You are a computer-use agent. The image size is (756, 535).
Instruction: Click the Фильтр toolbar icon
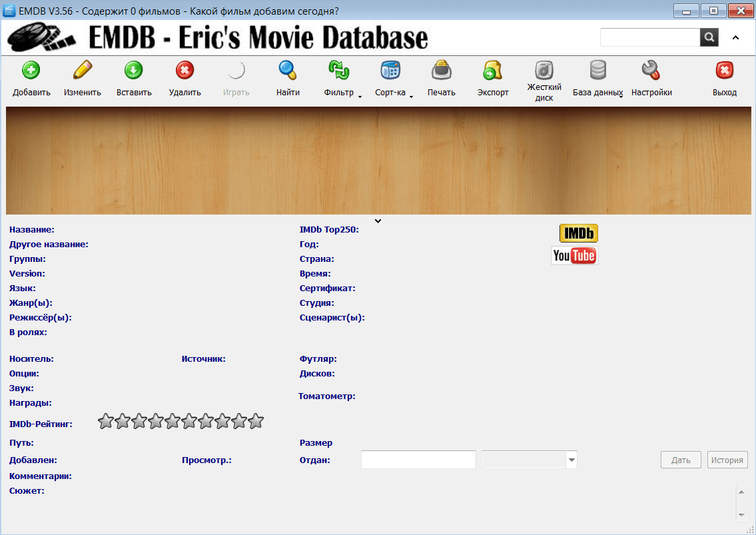pyautogui.click(x=339, y=71)
